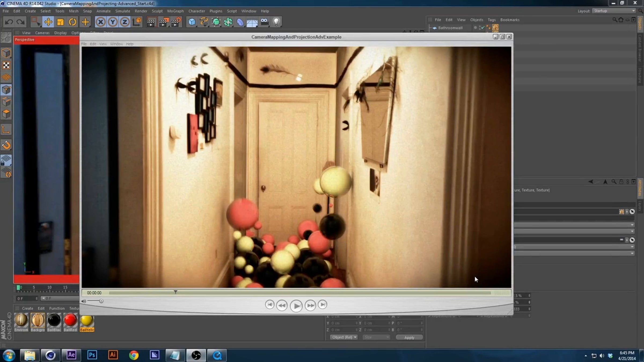Click the texture tag on Bathroomwall
This screenshot has height=362, width=644.
[x=495, y=28]
